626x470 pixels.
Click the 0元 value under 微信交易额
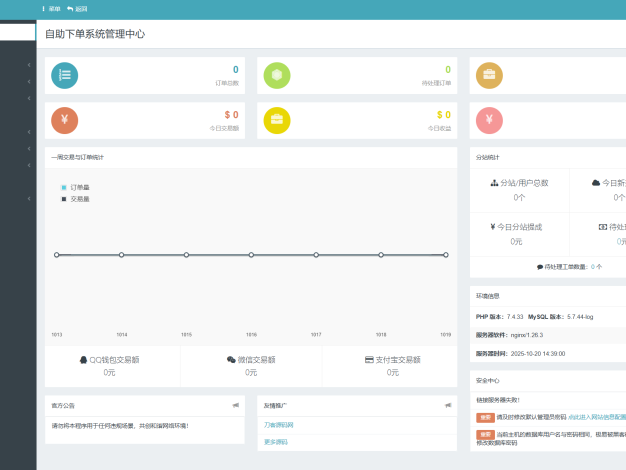coord(251,373)
